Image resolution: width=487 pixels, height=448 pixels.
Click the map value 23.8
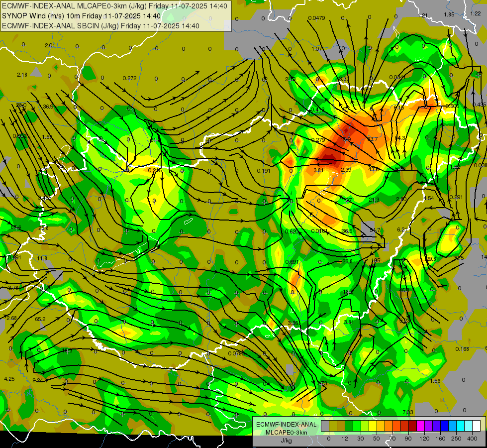[347, 261]
